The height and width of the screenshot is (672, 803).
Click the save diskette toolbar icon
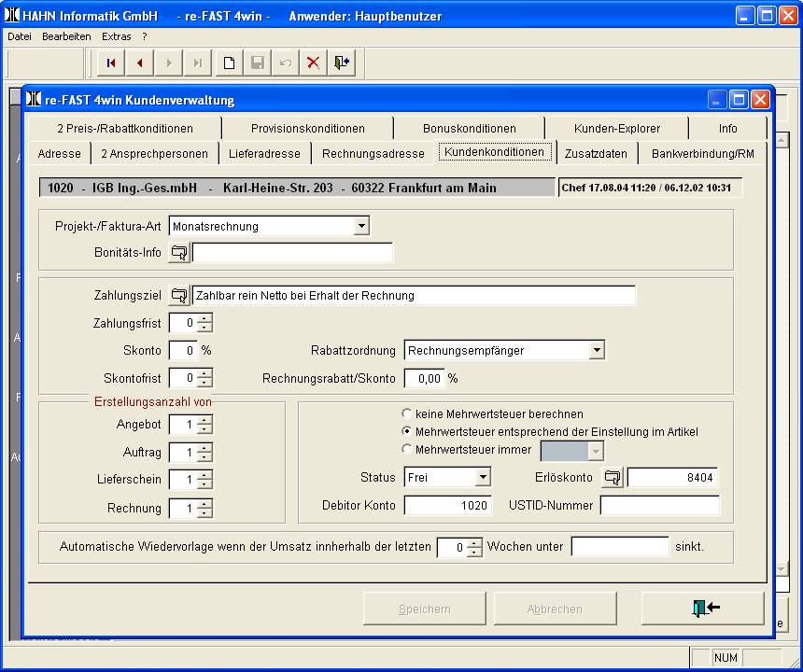pyautogui.click(x=257, y=63)
